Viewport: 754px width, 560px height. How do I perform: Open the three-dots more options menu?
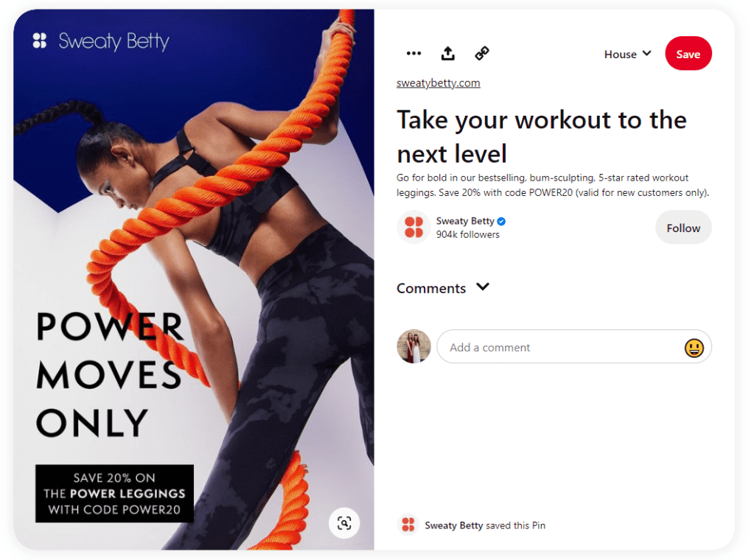click(413, 53)
